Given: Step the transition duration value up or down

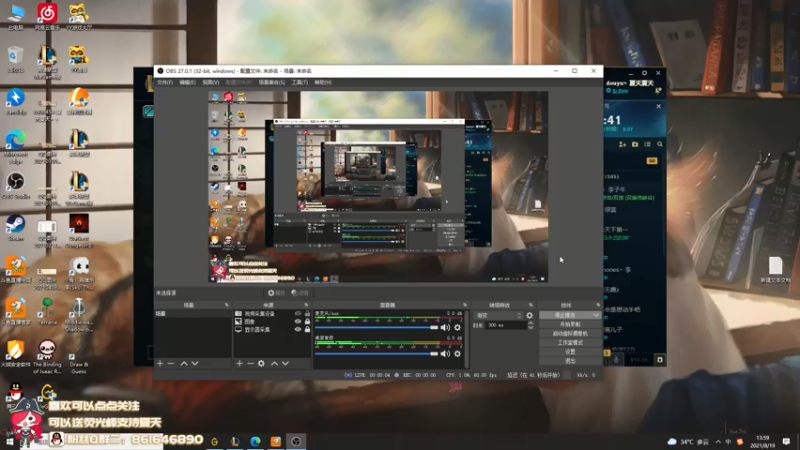Looking at the screenshot, I should (x=531, y=325).
